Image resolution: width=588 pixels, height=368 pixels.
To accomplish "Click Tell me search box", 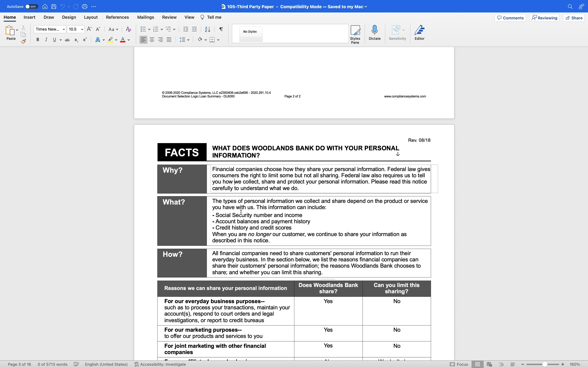I will (211, 17).
